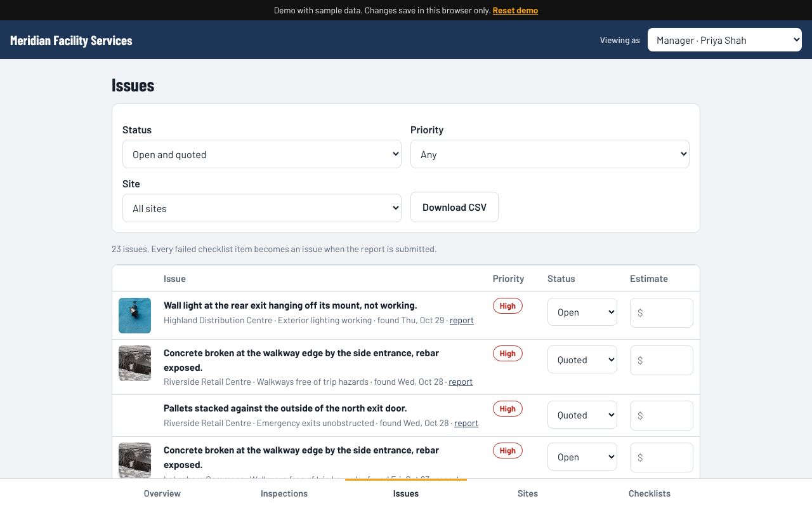Open the Priority filter dropdown
Viewport: 812px width, 508px height.
coord(550,154)
